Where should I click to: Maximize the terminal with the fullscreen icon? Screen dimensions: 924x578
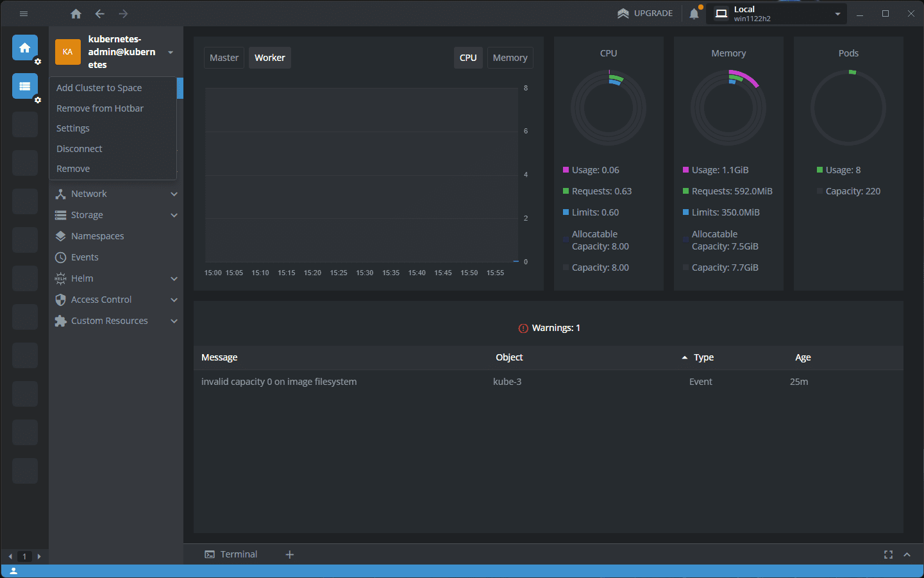(x=888, y=554)
